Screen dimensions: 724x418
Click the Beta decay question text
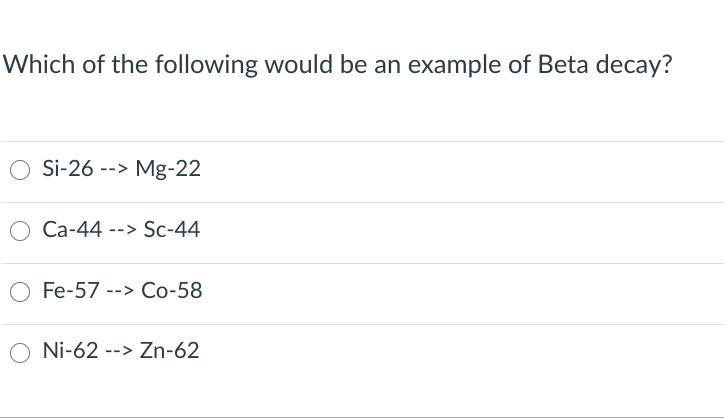click(x=338, y=65)
